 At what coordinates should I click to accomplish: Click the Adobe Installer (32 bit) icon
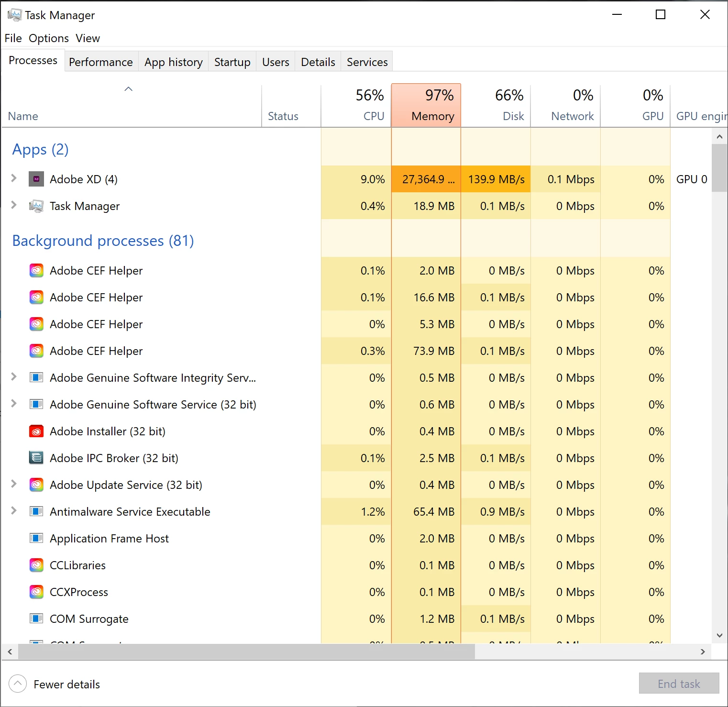click(x=36, y=431)
